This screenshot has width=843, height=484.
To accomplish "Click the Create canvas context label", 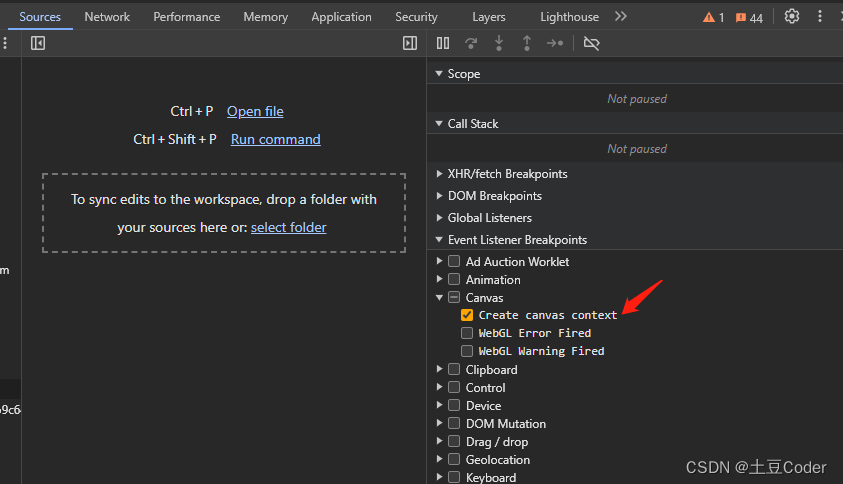I will click(x=548, y=315).
